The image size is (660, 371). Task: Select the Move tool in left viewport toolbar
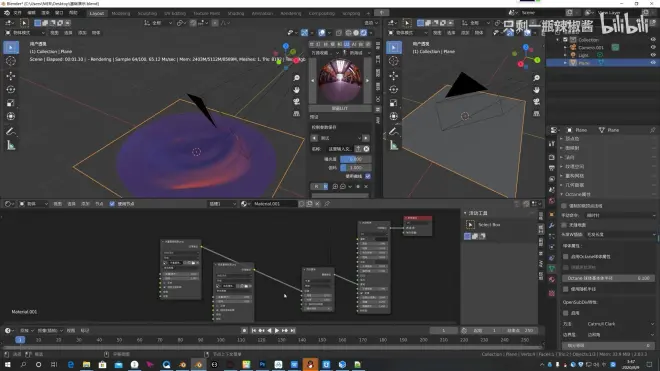pos(11,76)
